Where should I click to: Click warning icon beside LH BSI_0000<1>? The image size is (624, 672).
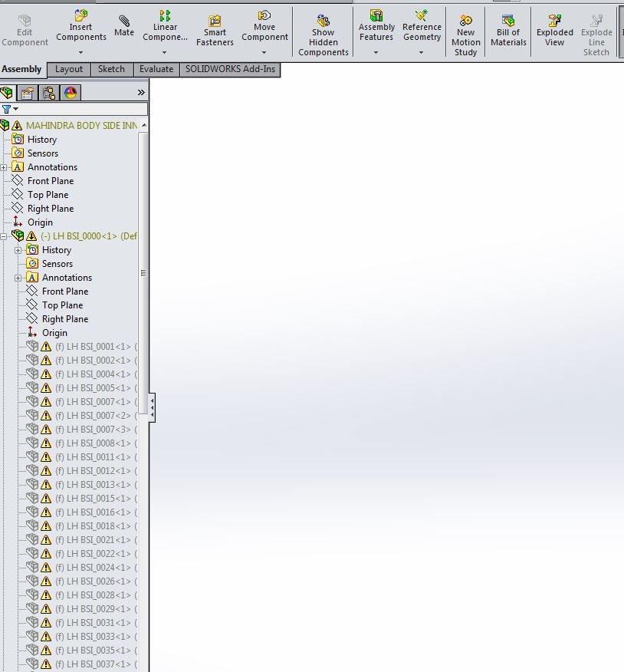tap(31, 236)
